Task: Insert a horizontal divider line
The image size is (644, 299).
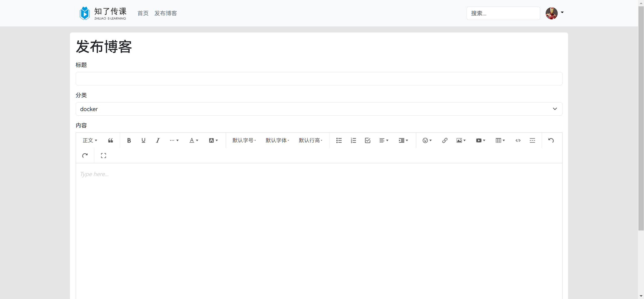Action: (532, 140)
